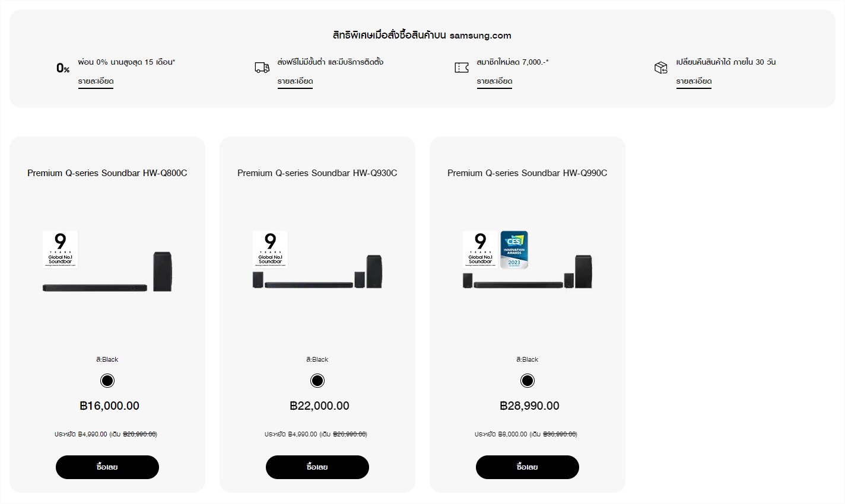The image size is (845, 504).
Task: Click the 9 Years badge on HW-Q990C
Action: 481,249
